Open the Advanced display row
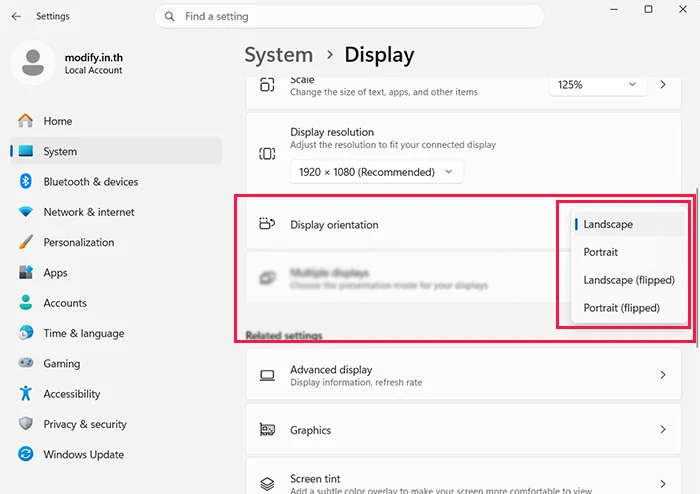The width and height of the screenshot is (700, 494). pos(463,375)
